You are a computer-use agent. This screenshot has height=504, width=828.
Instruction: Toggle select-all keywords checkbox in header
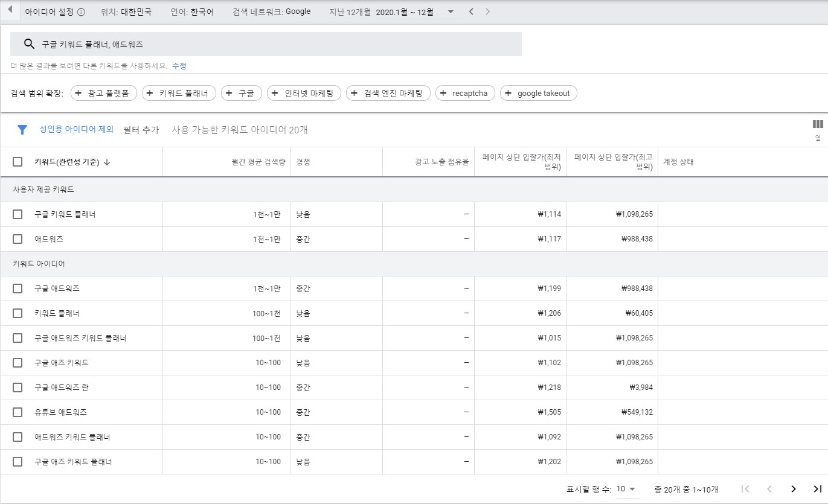(x=18, y=162)
